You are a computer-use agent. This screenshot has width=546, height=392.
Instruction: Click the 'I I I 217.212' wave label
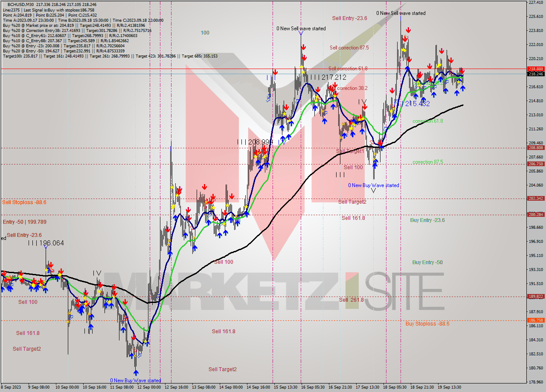328,77
